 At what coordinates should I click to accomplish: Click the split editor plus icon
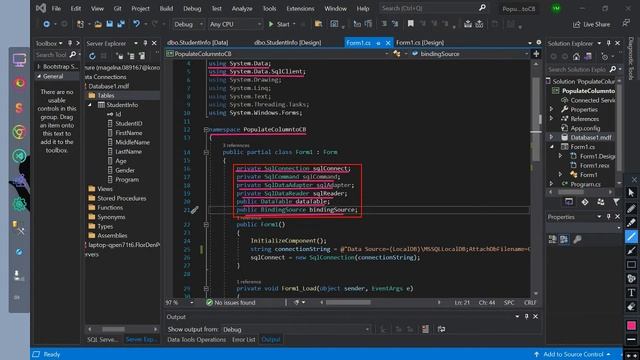tap(536, 53)
